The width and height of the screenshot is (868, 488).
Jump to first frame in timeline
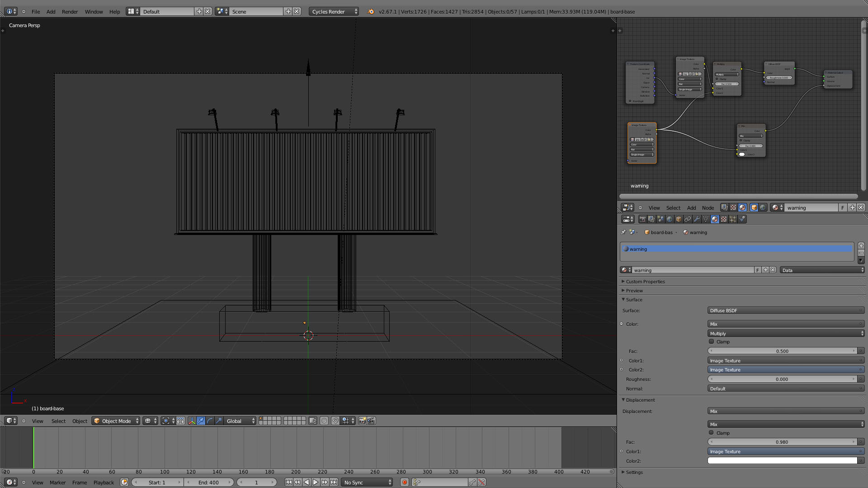pos(288,482)
